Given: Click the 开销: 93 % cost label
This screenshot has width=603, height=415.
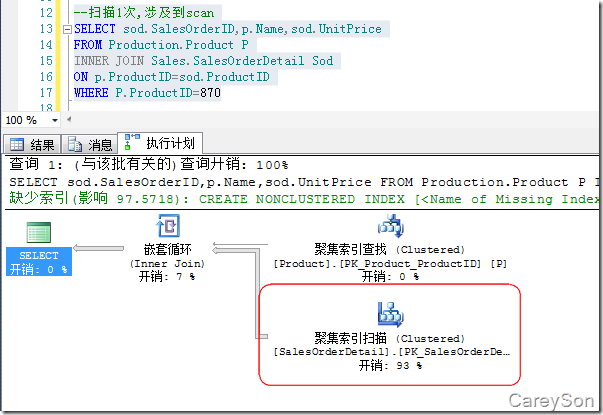Looking at the screenshot, I should coord(390,365).
